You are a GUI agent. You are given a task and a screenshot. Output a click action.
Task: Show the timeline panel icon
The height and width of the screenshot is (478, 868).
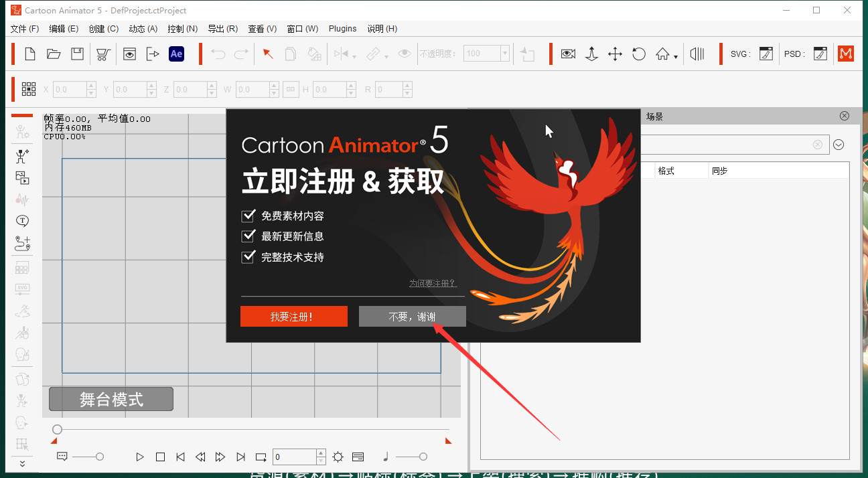tap(358, 457)
